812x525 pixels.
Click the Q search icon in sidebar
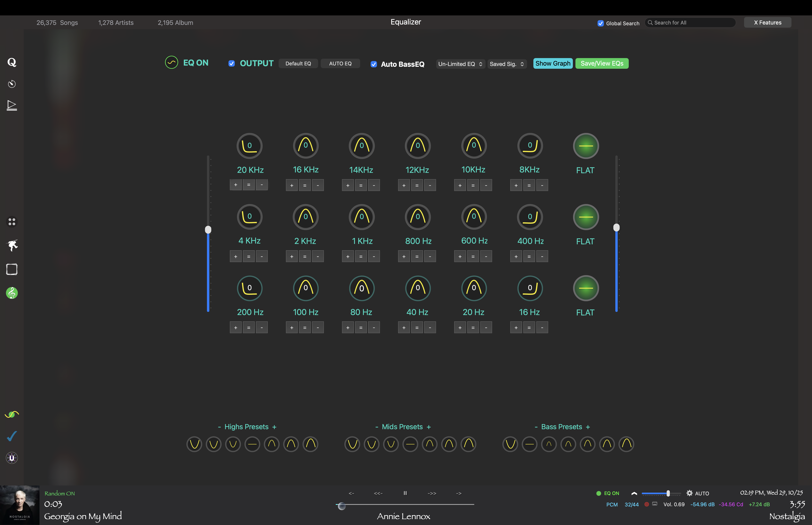pyautogui.click(x=12, y=62)
